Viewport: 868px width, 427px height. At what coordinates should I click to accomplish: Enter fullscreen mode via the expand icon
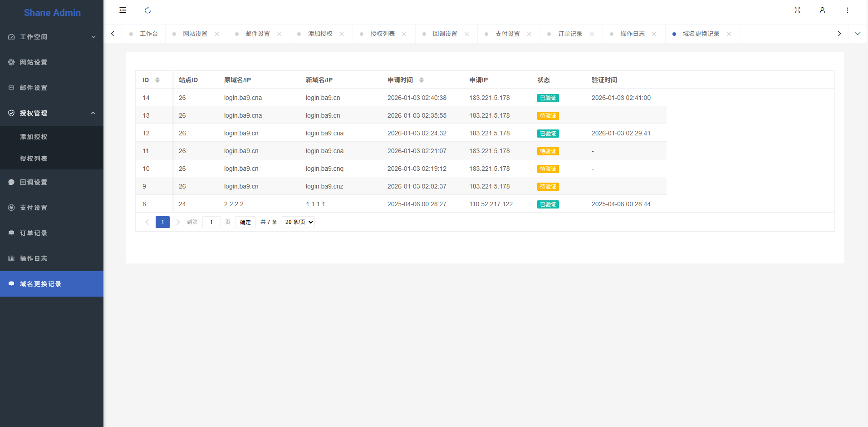(797, 10)
